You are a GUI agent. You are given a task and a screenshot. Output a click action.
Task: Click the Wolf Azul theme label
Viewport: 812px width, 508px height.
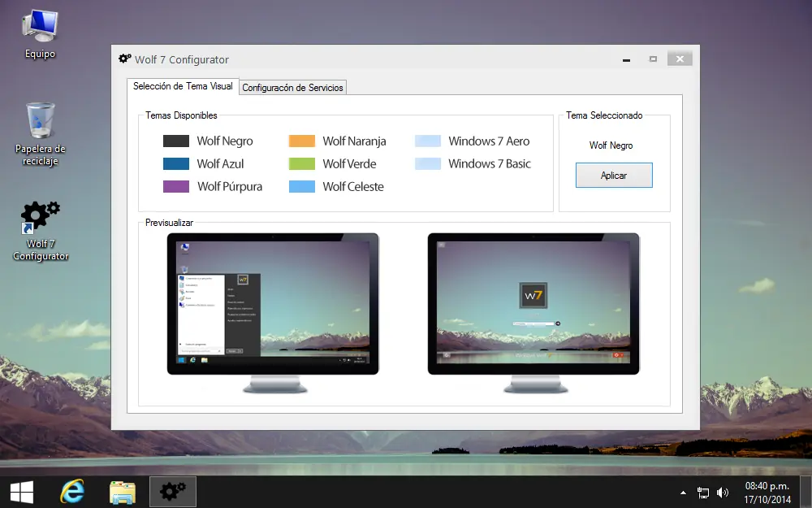220,164
